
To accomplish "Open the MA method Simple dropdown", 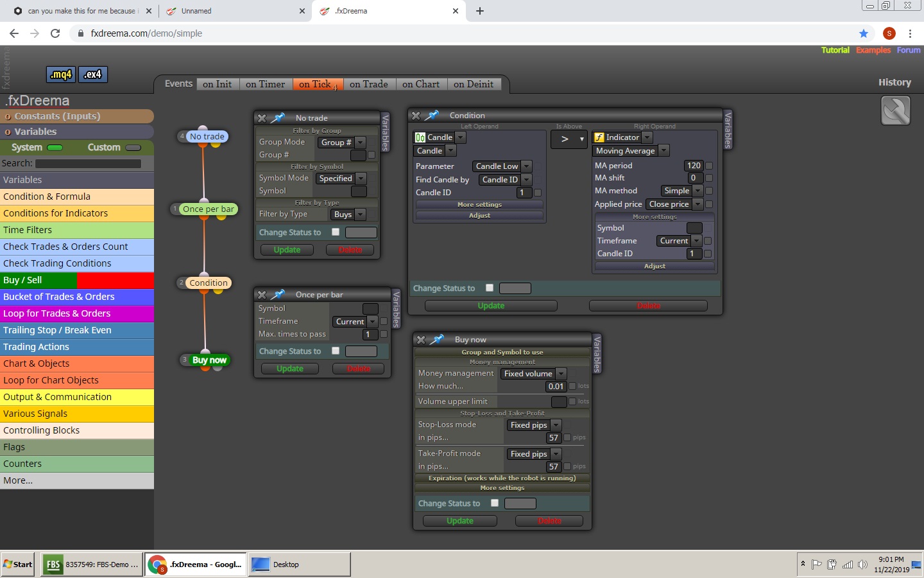I will (x=682, y=191).
